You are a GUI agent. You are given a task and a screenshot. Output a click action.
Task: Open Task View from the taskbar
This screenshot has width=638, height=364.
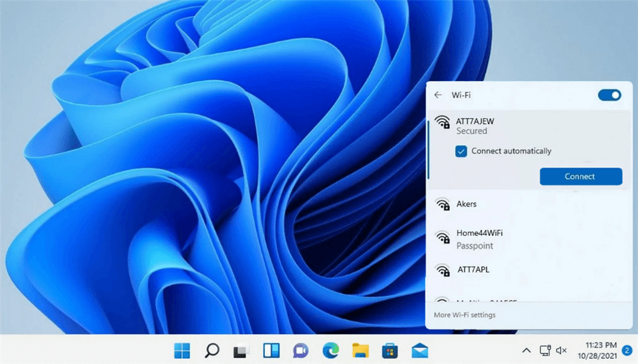coord(241,350)
